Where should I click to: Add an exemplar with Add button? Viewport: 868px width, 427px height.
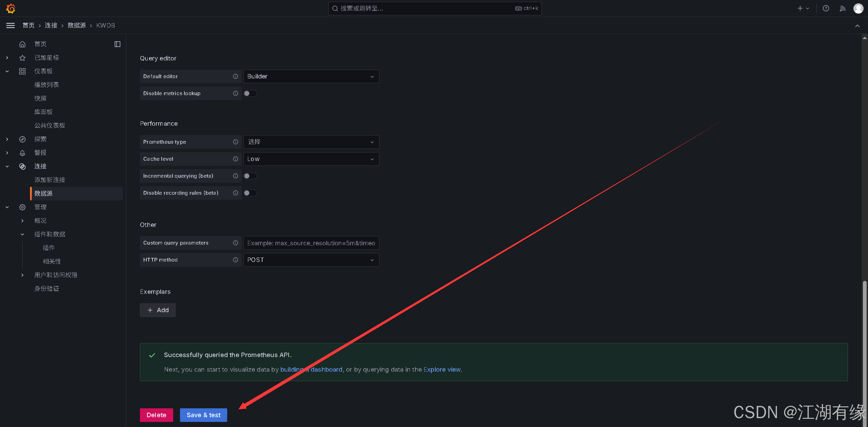pos(158,310)
